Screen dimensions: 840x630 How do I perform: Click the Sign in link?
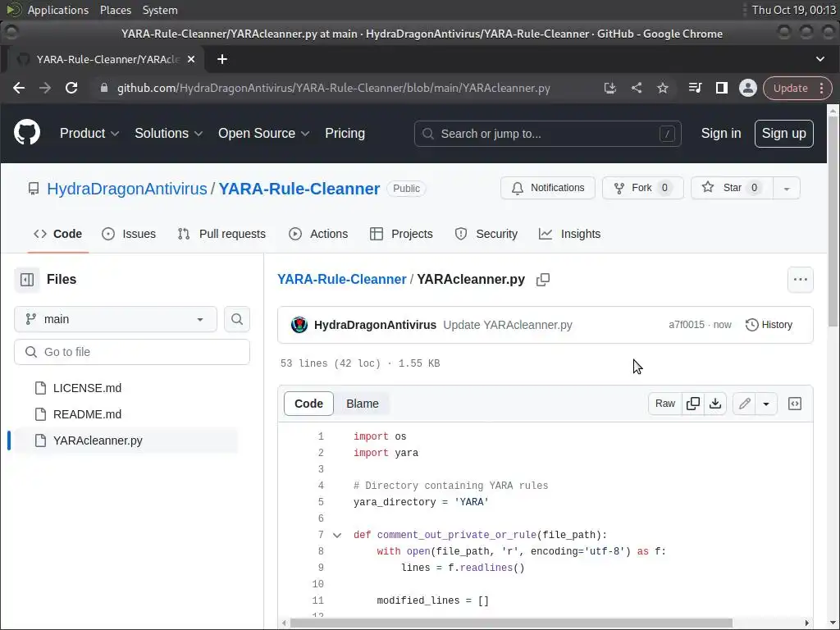click(721, 134)
